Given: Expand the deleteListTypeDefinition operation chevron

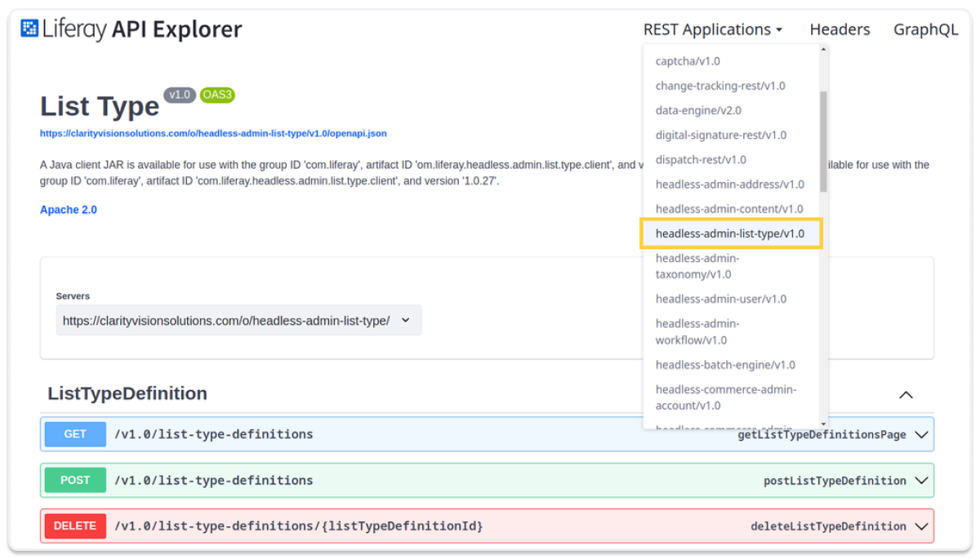Looking at the screenshot, I should (921, 526).
